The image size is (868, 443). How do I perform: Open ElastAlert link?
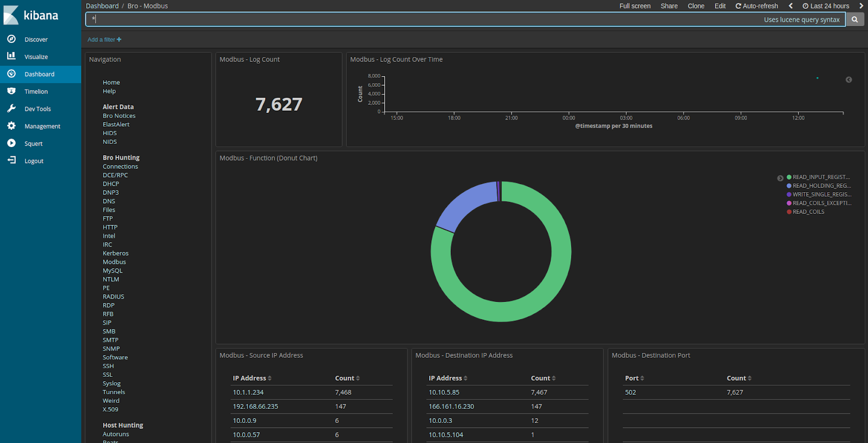[116, 124]
